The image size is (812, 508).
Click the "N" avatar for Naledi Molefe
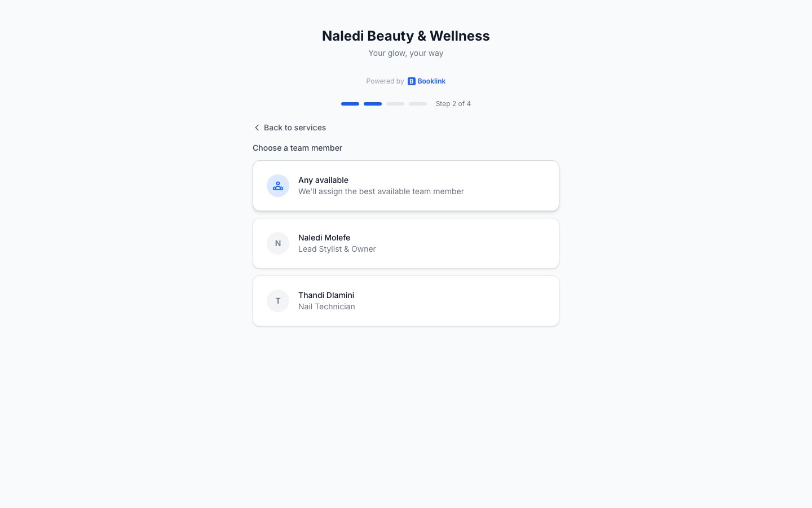(278, 243)
